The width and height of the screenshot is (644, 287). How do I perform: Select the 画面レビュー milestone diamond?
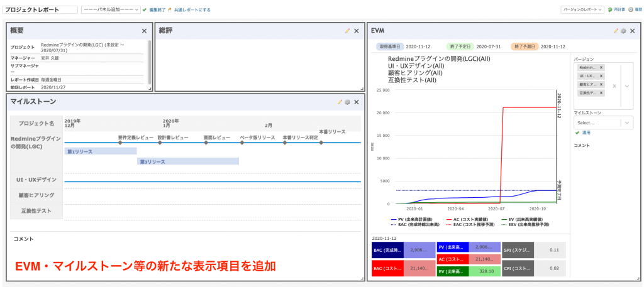pos(206,143)
